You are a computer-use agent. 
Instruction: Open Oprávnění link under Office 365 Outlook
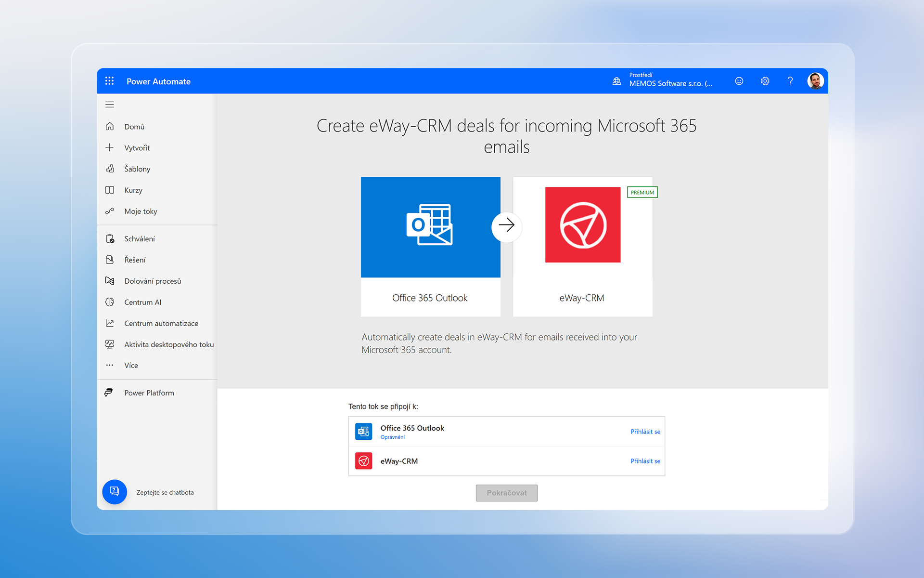393,437
